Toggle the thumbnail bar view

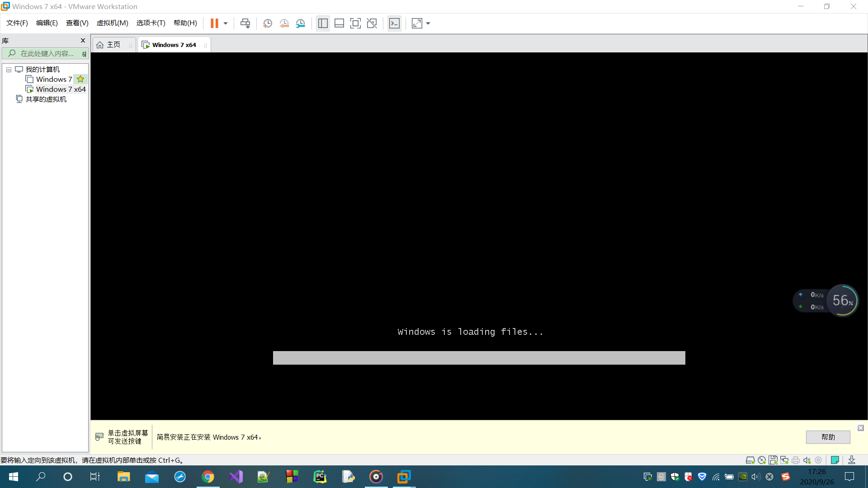339,23
